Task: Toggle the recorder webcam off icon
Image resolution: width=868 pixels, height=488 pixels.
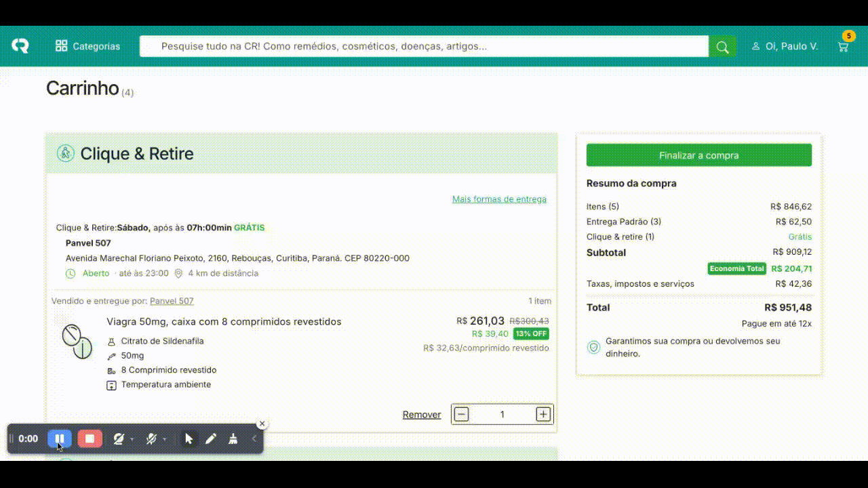Action: tap(119, 439)
